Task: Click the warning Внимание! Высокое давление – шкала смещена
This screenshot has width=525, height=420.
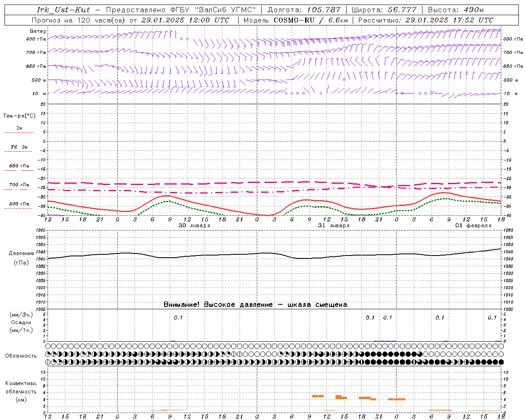Action: [x=256, y=305]
